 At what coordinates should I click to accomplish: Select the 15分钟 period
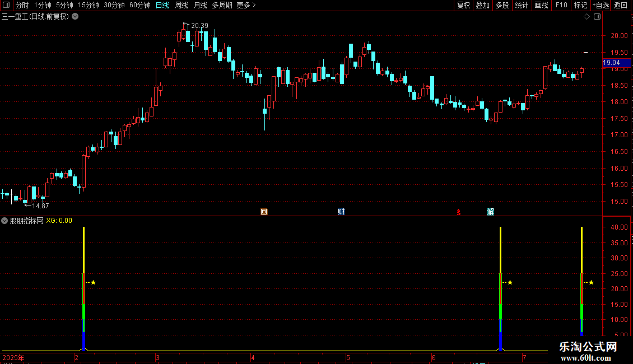click(x=88, y=5)
